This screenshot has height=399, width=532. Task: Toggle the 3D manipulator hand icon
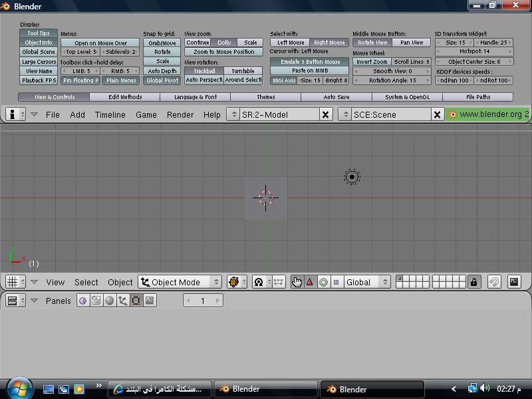click(x=297, y=282)
